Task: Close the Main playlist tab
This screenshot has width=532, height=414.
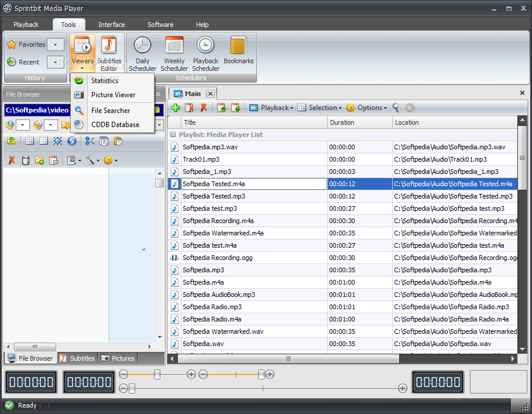Action: pos(210,94)
